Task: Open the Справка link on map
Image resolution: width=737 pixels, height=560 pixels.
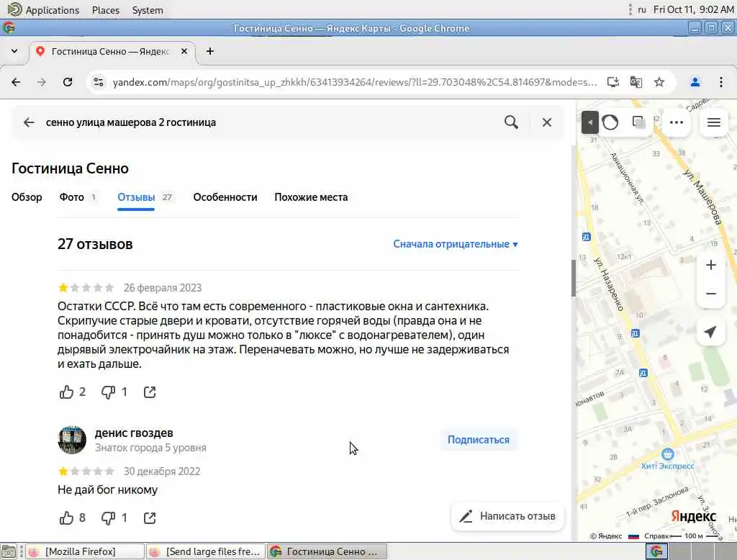Action: (x=656, y=536)
